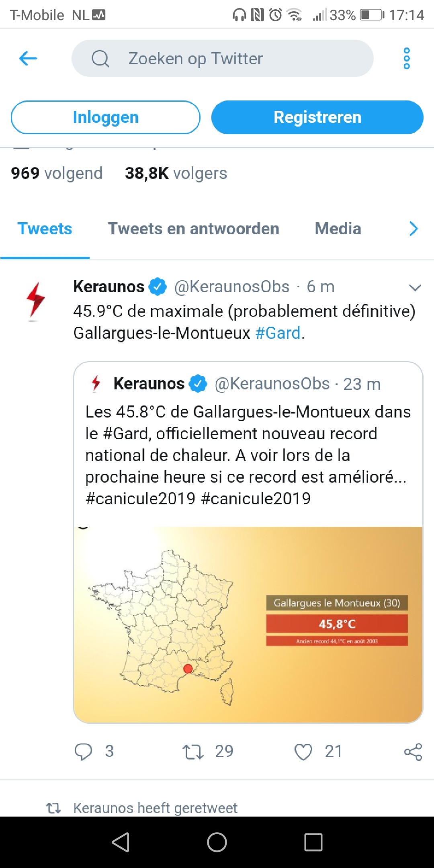Click the Registreren button
This screenshot has width=434, height=868.
(317, 117)
